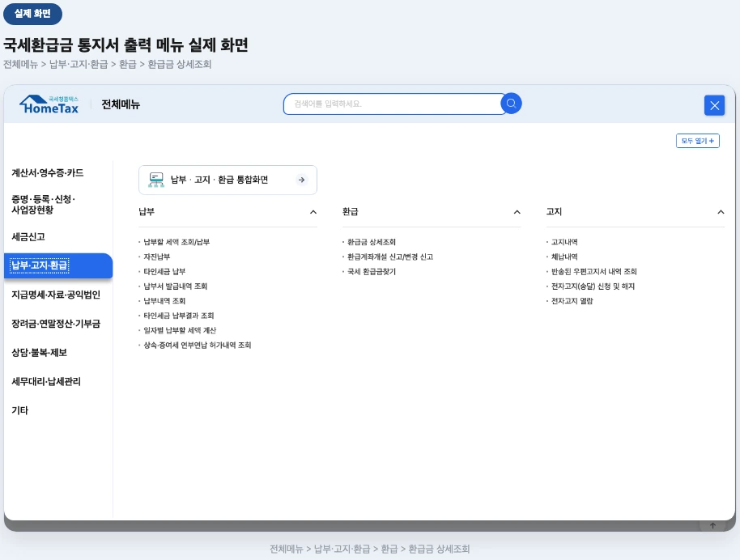Collapse the 환급 section chevron
Image resolution: width=740 pixels, height=560 pixels.
tap(517, 212)
